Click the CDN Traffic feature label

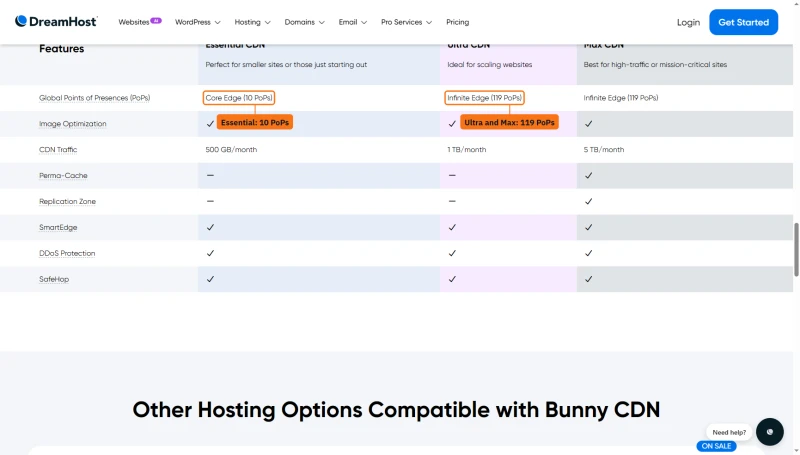(58, 149)
